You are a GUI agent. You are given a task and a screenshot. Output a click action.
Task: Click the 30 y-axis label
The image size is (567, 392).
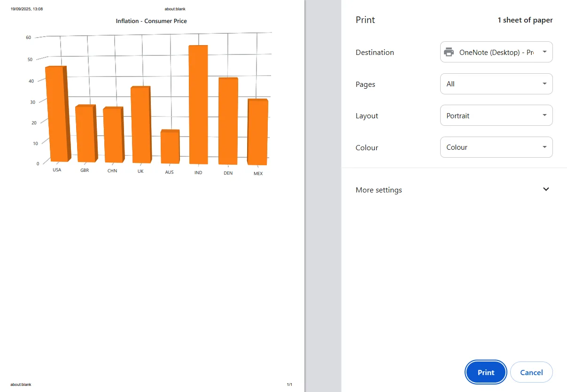coord(33,102)
